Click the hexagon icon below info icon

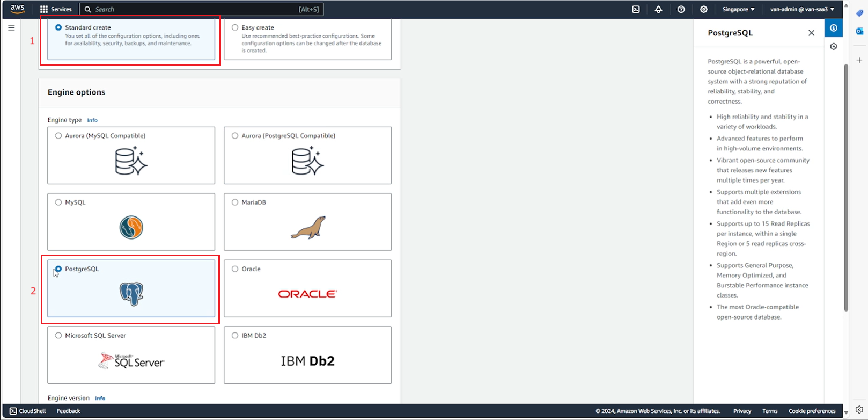[833, 47]
